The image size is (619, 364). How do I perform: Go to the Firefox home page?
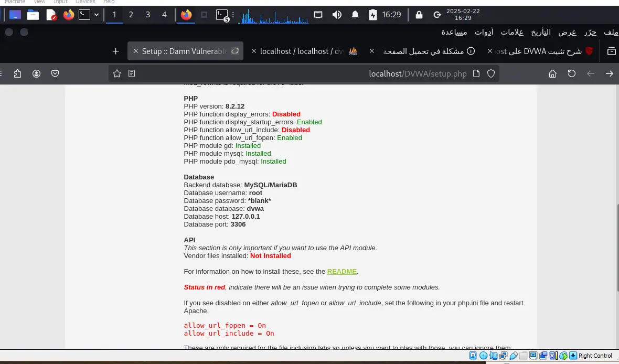(x=553, y=74)
